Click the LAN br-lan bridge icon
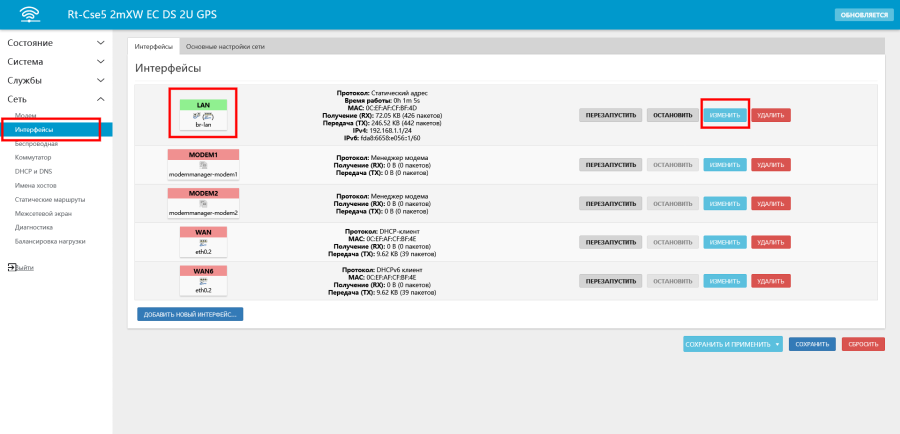 (x=203, y=116)
